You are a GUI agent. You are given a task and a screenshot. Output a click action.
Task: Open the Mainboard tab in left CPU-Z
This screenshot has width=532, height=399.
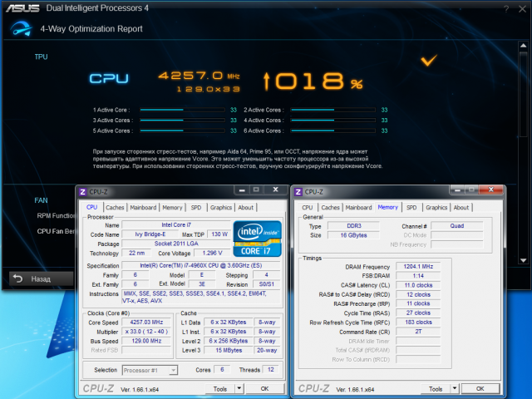(143, 207)
